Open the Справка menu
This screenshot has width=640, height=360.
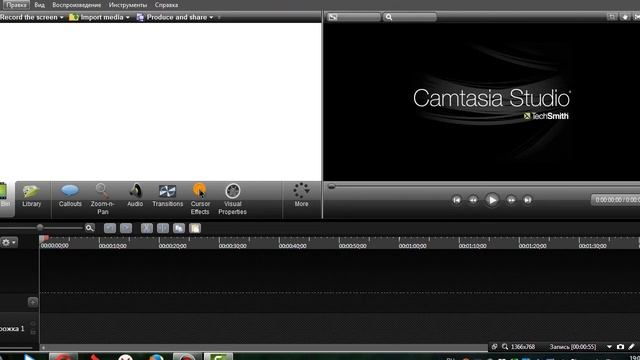pos(166,5)
